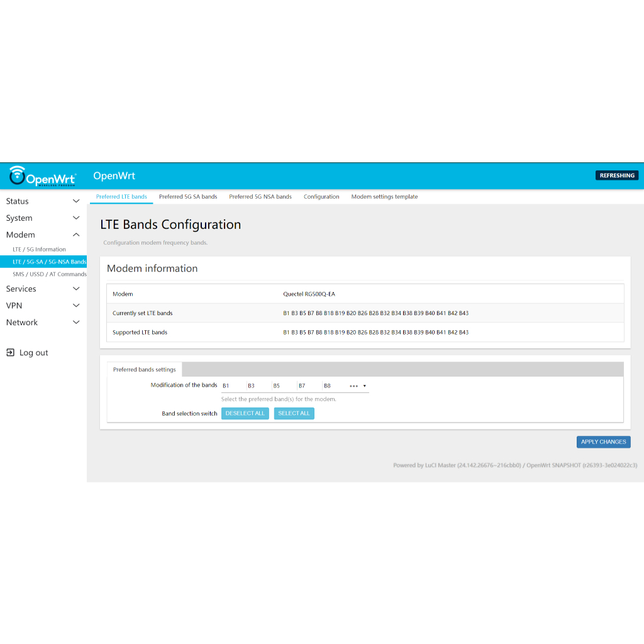The image size is (644, 644).
Task: Click the APPLY CHANGES button
Action: click(603, 442)
